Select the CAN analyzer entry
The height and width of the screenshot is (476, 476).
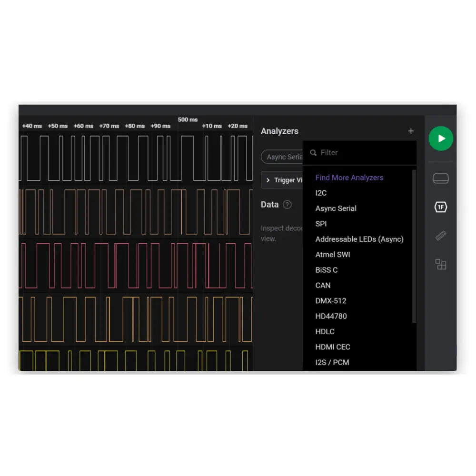point(323,285)
